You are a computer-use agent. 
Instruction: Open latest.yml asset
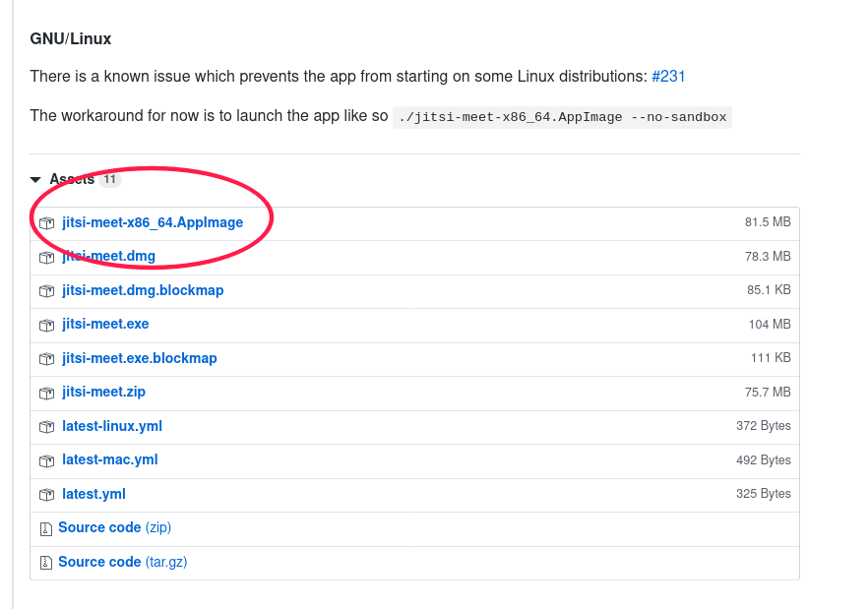[x=93, y=494]
